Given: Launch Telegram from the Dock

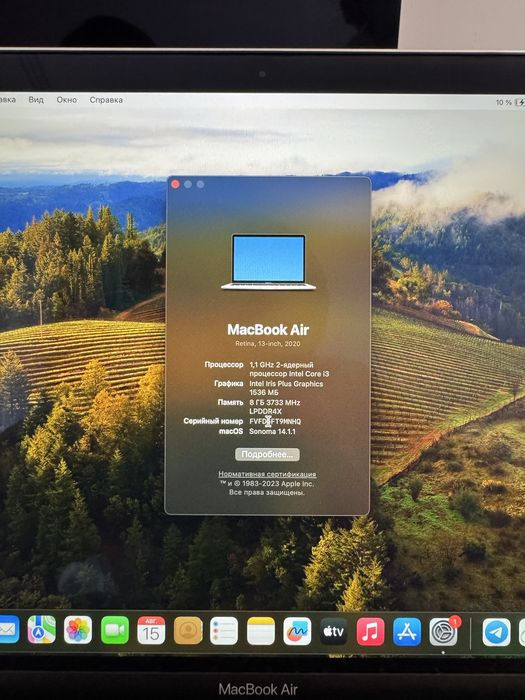Looking at the screenshot, I should [x=496, y=632].
